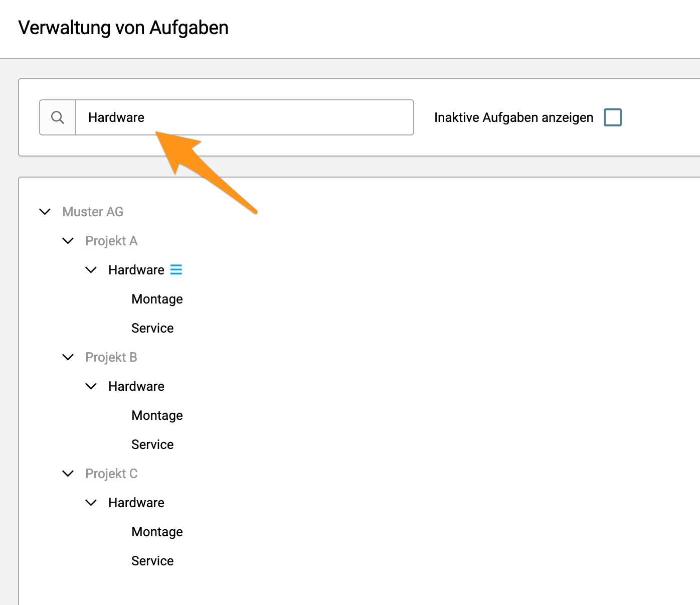
Task: Collapse the Hardware chevron under Projekt C
Action: click(x=91, y=503)
